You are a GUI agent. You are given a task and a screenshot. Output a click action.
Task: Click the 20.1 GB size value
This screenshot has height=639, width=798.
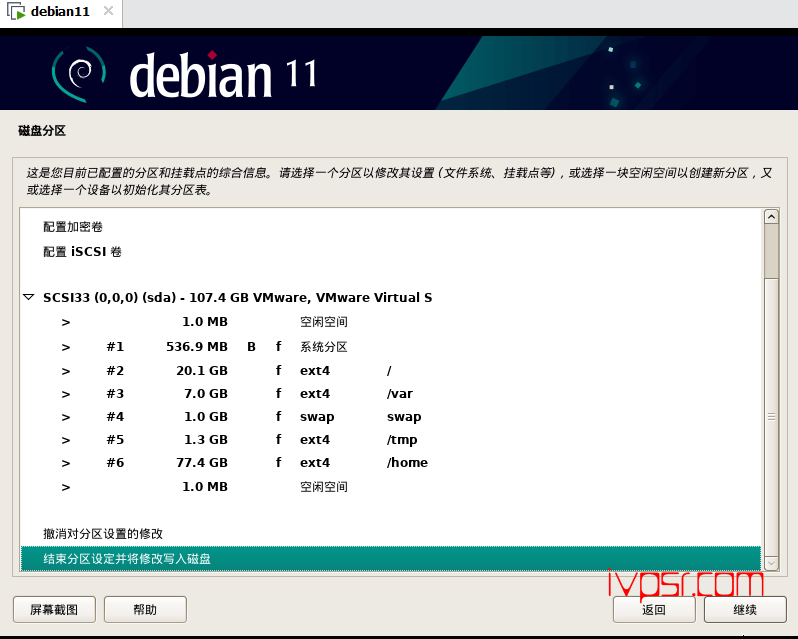202,371
